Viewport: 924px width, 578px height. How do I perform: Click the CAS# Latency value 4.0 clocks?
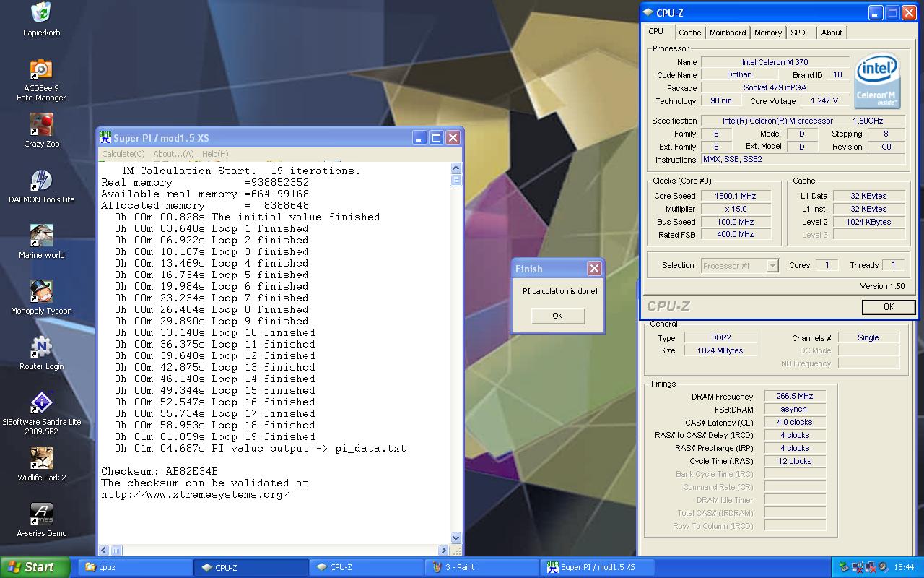click(x=795, y=423)
